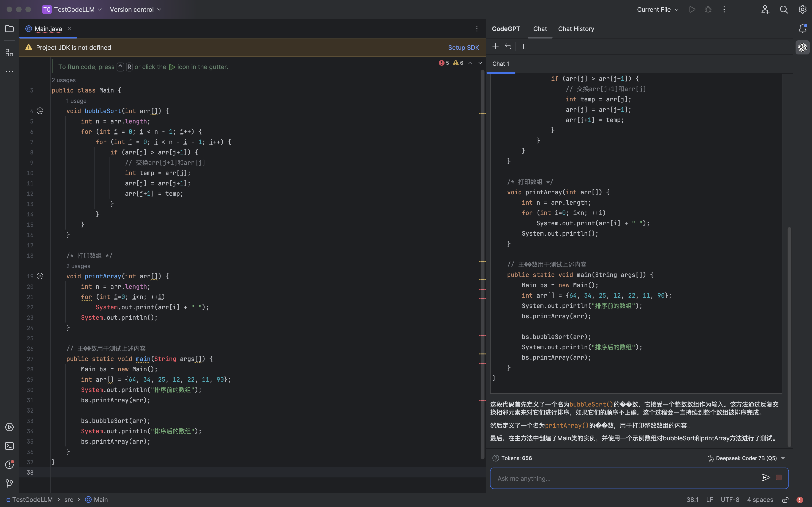Viewport: 812px width, 507px height.
Task: Open the CodeGPT tool window icon
Action: tap(802, 47)
